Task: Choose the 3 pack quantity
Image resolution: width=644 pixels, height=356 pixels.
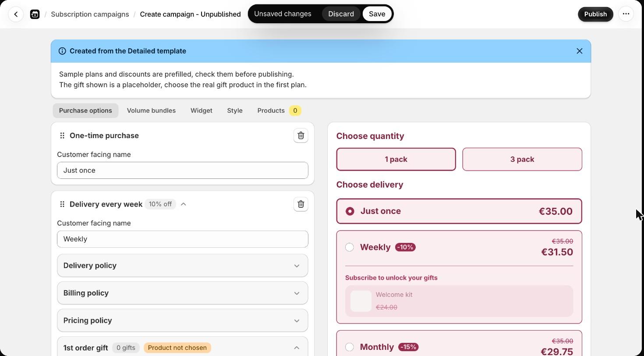Action: coord(522,159)
